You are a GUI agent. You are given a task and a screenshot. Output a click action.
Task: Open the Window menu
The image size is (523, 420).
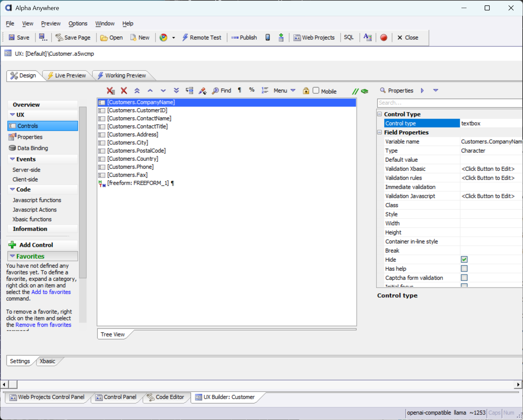click(x=105, y=24)
